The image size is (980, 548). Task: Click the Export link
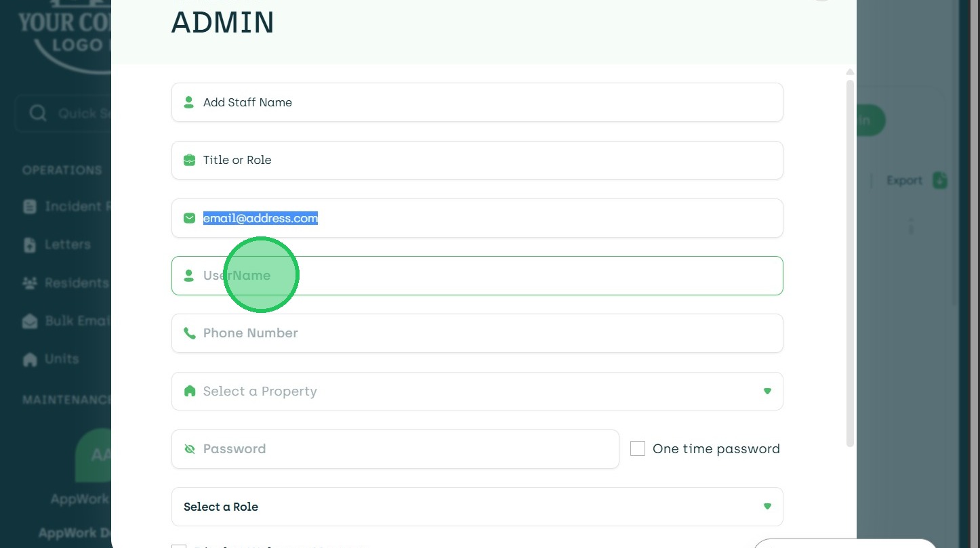point(904,180)
